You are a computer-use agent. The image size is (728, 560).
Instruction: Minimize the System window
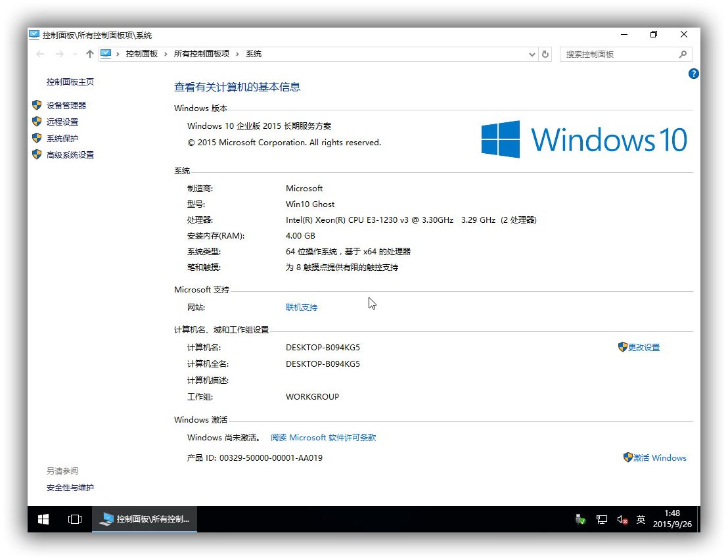[624, 35]
